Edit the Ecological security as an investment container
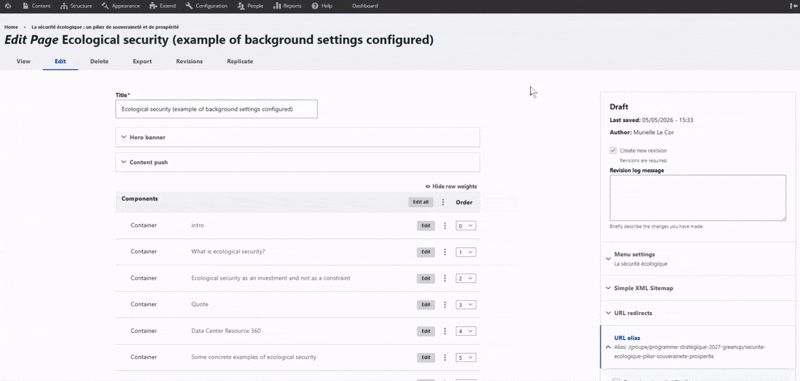The width and height of the screenshot is (800, 381). click(426, 278)
